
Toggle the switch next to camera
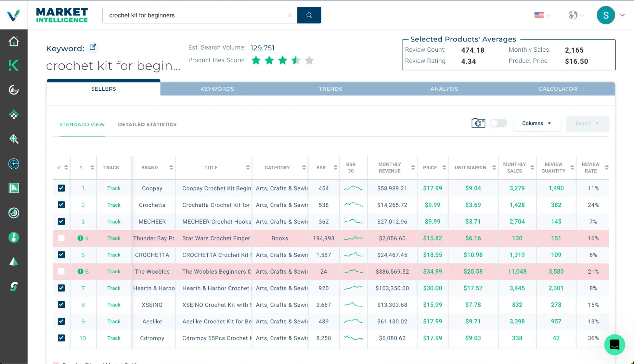pos(498,123)
